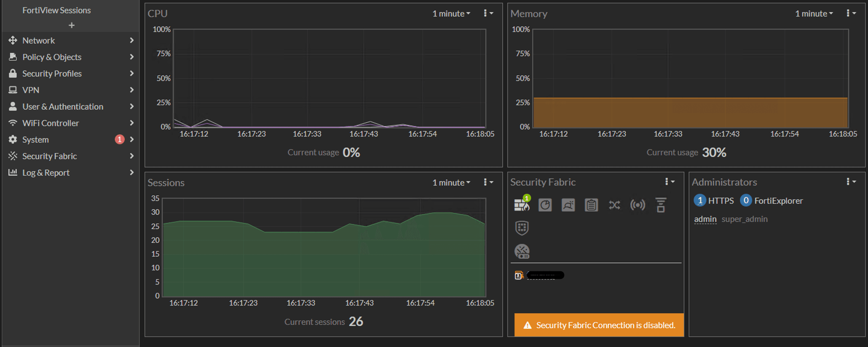Click the CPU usage line chart
The image size is (868, 347).
tap(329, 78)
